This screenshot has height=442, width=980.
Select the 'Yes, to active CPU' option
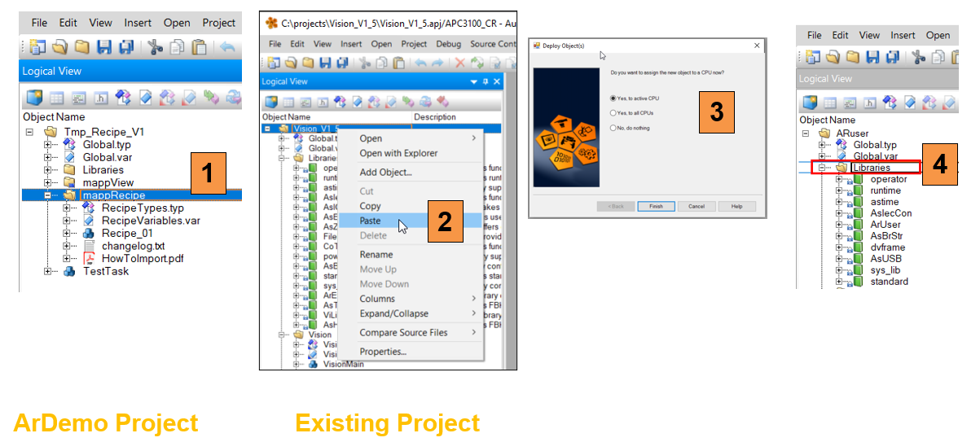[613, 98]
